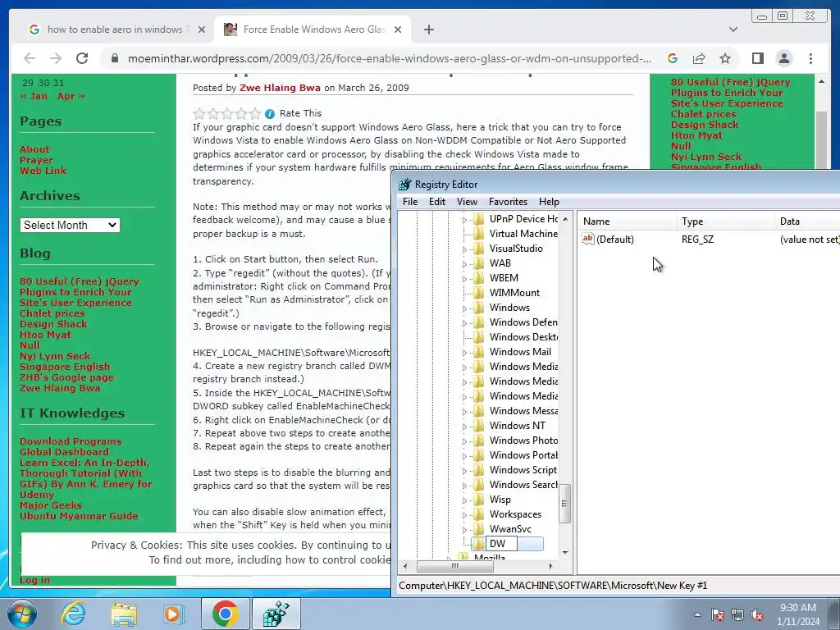Click the Action Center flag tray icon
Image resolution: width=840 pixels, height=630 pixels.
click(718, 615)
